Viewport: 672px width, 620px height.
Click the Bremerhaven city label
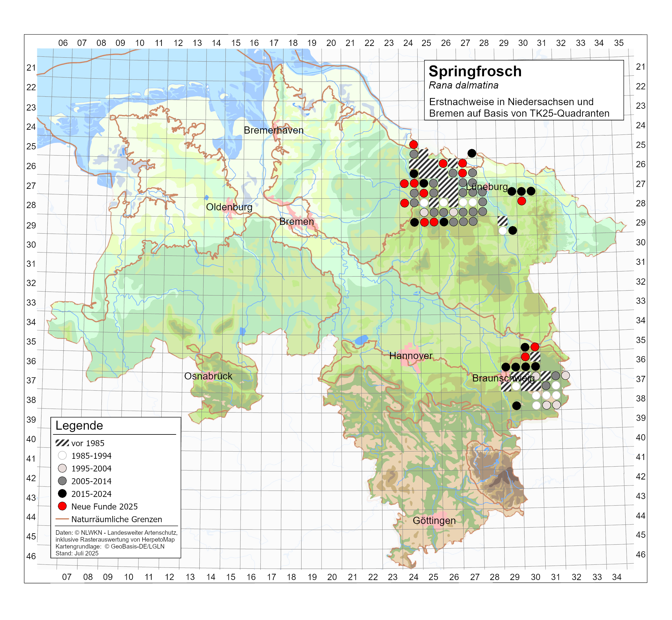coord(274,130)
